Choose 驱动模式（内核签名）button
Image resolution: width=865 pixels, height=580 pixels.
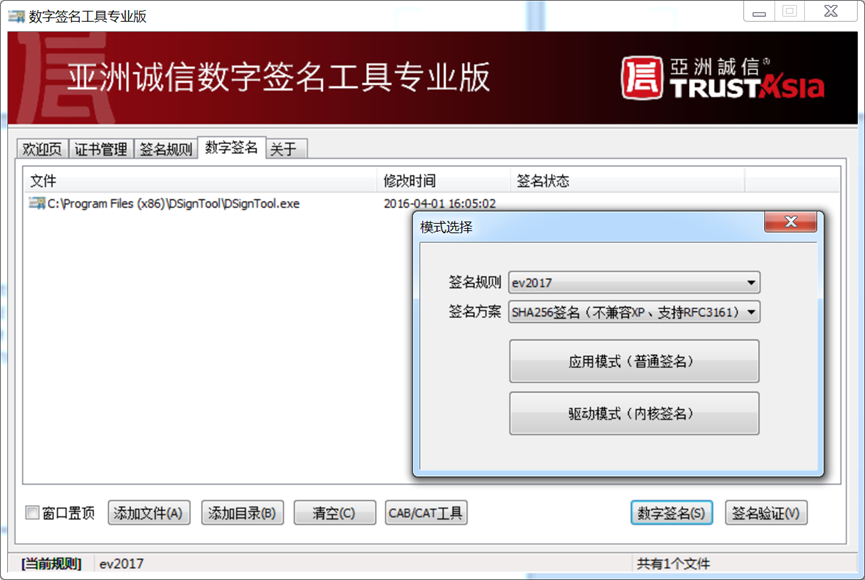coord(634,413)
